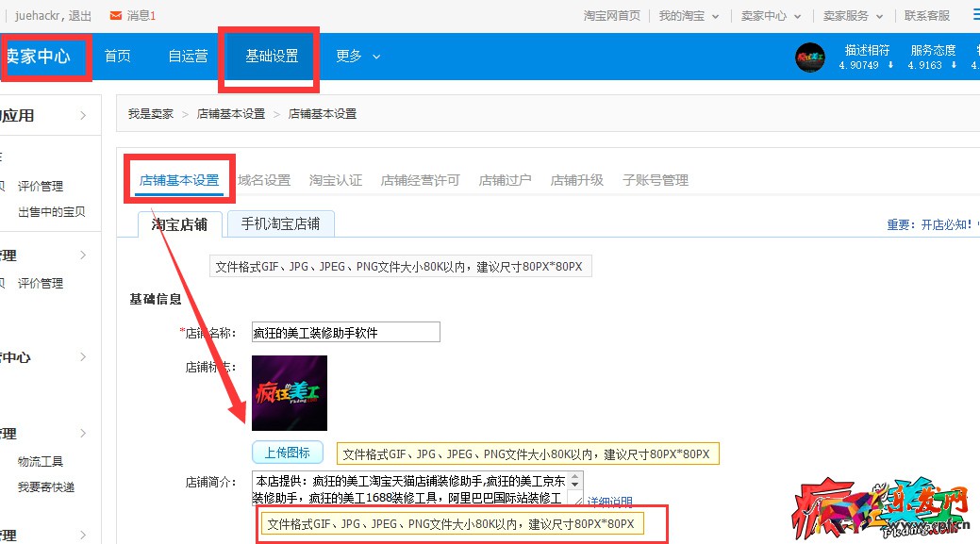
Task: Click the 店铺名称 text input field
Action: click(x=345, y=332)
